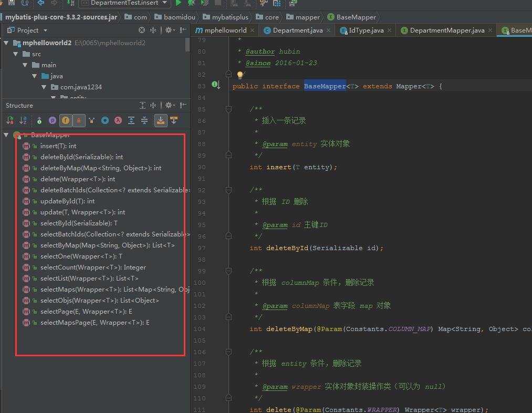Viewport: 532px width, 413px height.
Task: Collapse all in Structure panel header
Action: pyautogui.click(x=153, y=106)
